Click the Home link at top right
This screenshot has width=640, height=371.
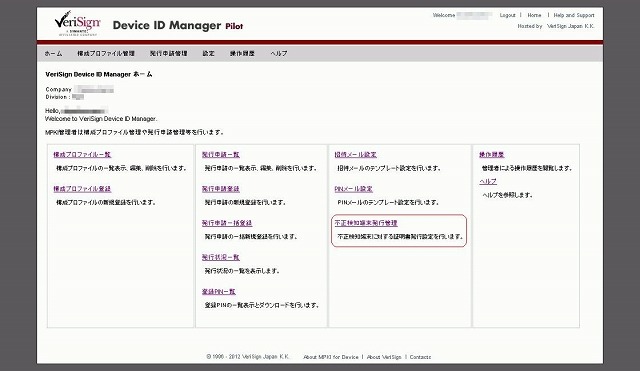click(x=534, y=15)
